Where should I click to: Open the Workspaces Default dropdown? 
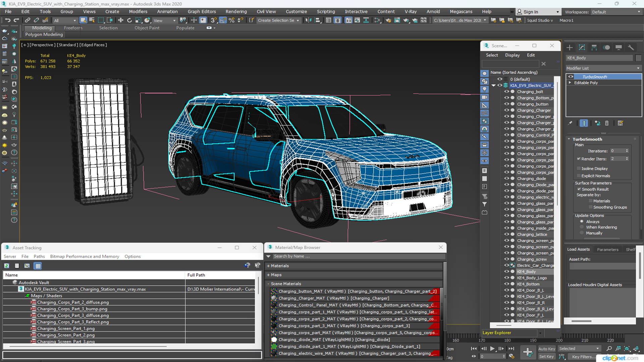pos(616,12)
